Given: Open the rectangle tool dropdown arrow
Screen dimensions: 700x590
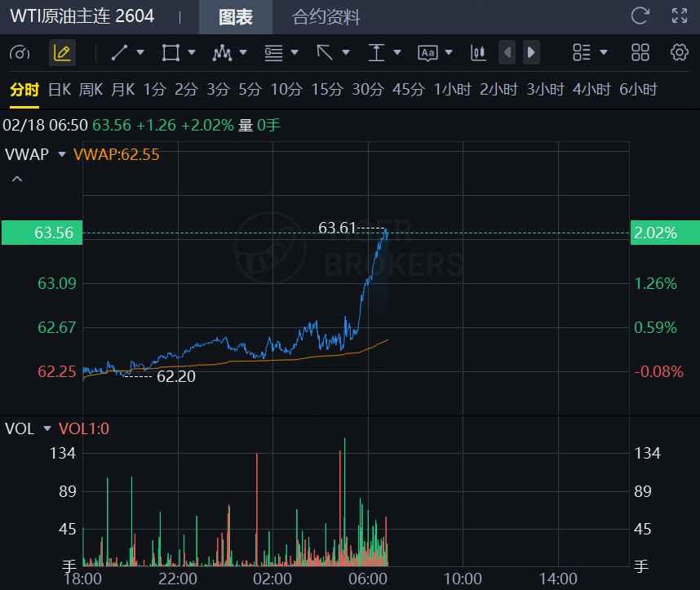Looking at the screenshot, I should 192,53.
